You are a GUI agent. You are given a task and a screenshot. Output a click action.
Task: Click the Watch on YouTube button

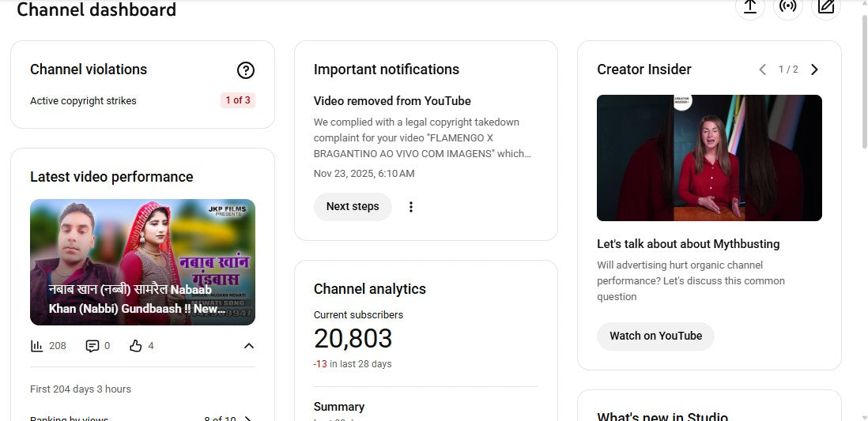coord(655,336)
